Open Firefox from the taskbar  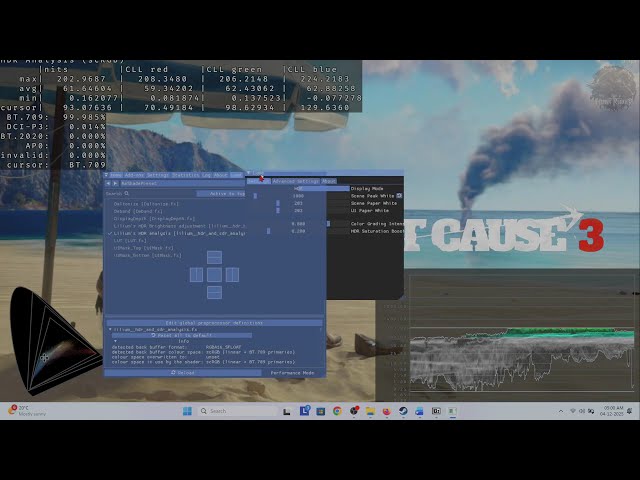click(387, 411)
